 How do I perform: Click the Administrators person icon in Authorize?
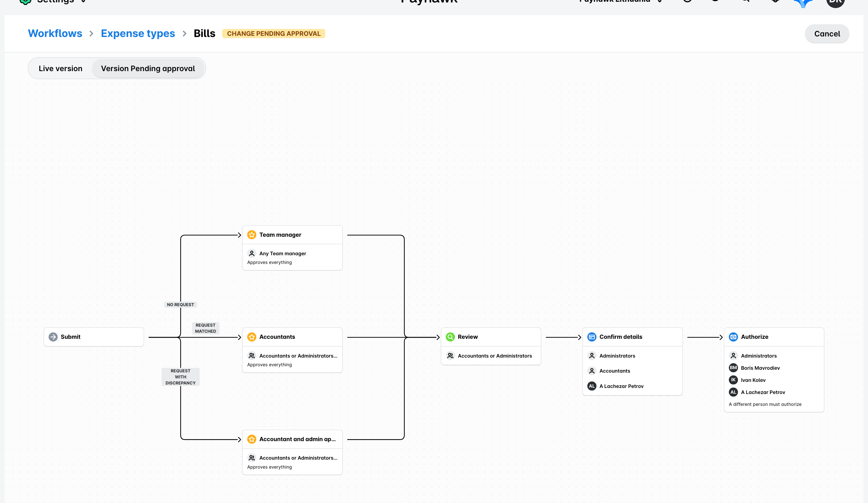[733, 355]
